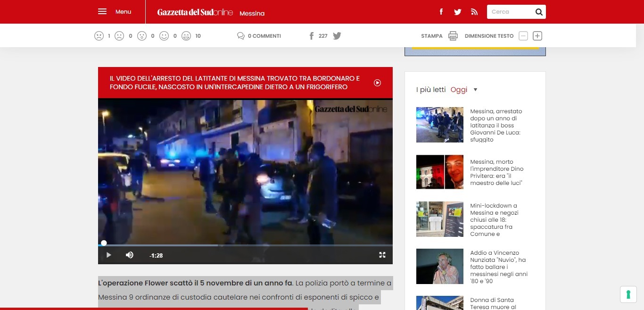Print article with printer icon
This screenshot has width=644, height=310.
pyautogui.click(x=453, y=36)
